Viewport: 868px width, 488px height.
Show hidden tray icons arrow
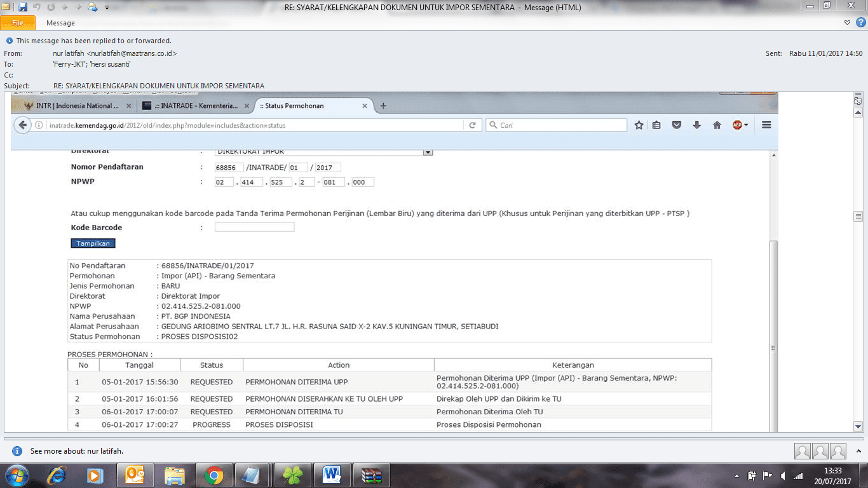pyautogui.click(x=737, y=475)
